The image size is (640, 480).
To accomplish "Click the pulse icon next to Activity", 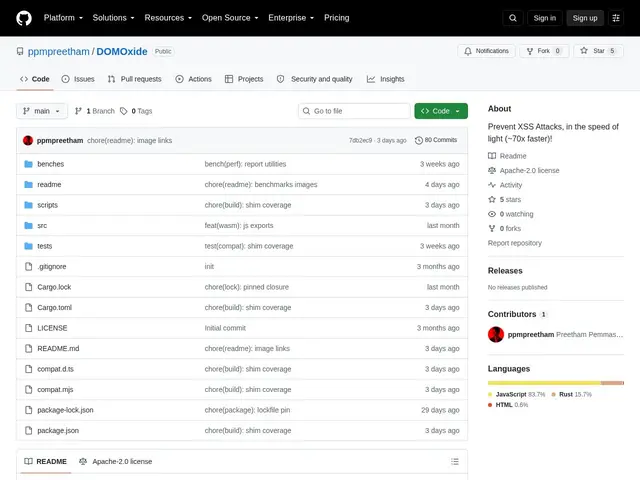I will coord(492,185).
